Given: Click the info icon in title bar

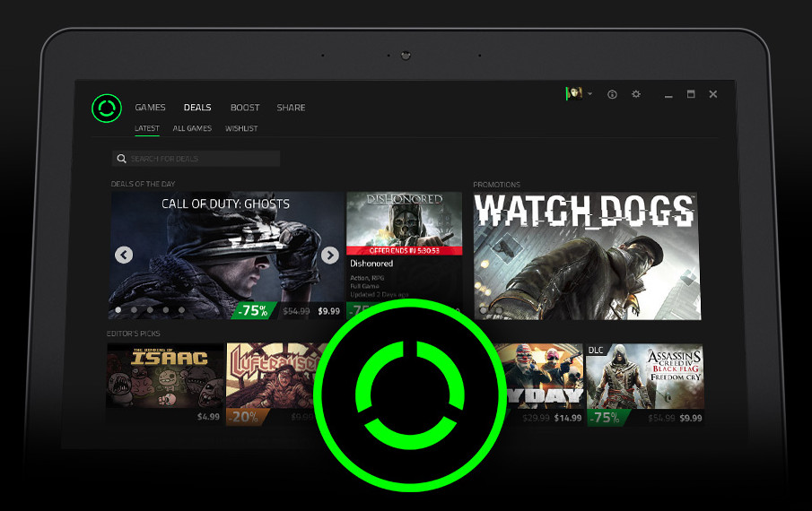Looking at the screenshot, I should coord(612,94).
